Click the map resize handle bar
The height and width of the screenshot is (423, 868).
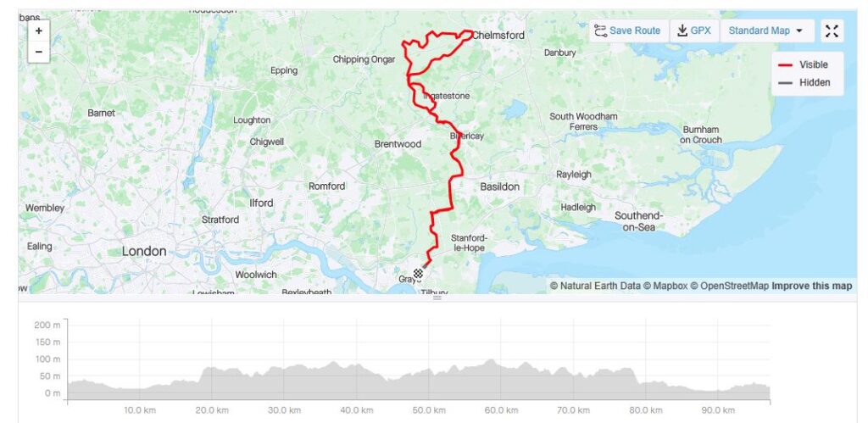(437, 298)
